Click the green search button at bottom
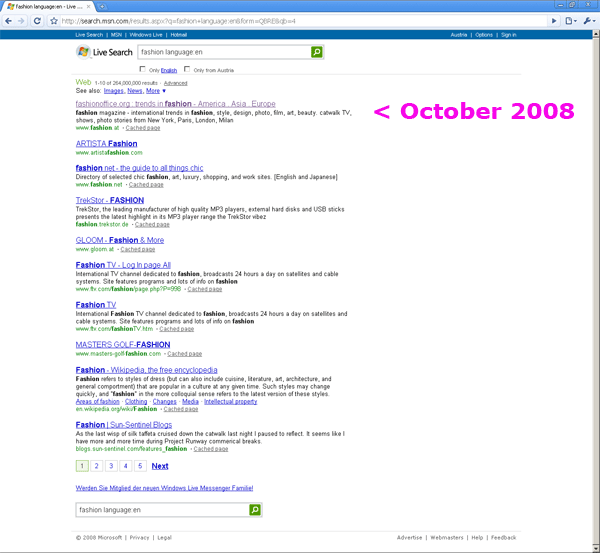This screenshot has height=553, width=600. (x=255, y=509)
